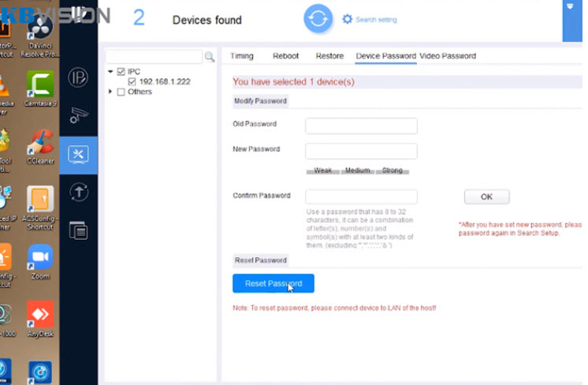The image size is (588, 385).
Task: Click the blue Reset Password button
Action: pyautogui.click(x=274, y=283)
